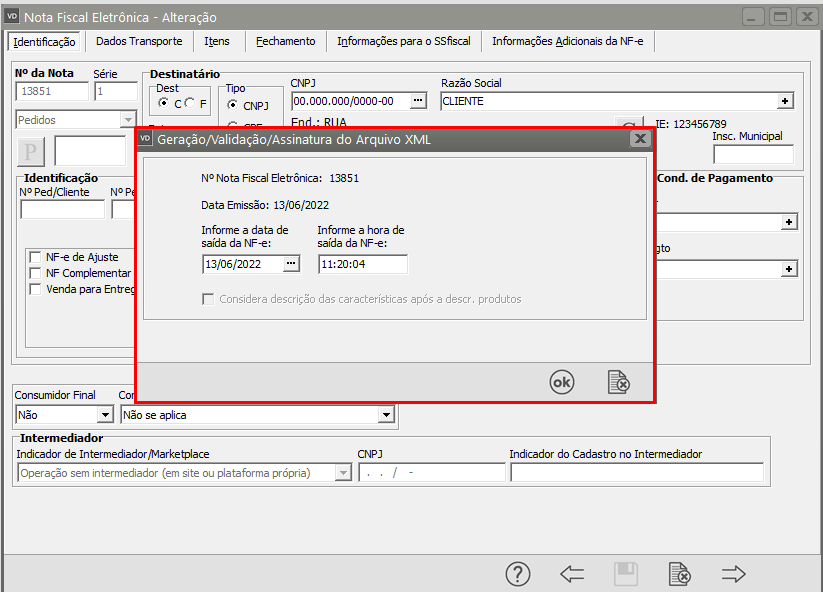Screen dimensions: 823x592
Task: Switch to Dados Transporte tab
Action: pyautogui.click(x=139, y=41)
